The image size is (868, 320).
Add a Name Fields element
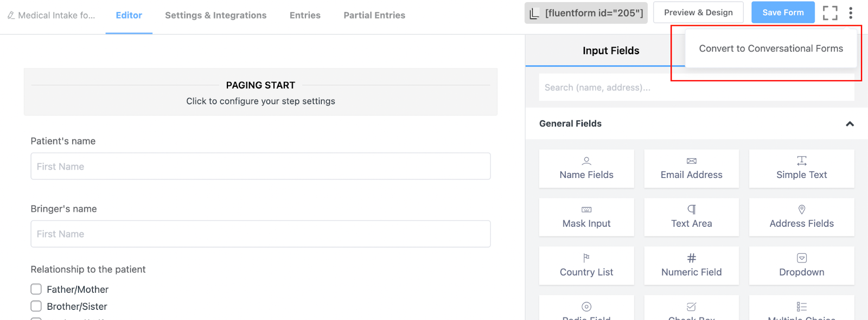(586, 169)
